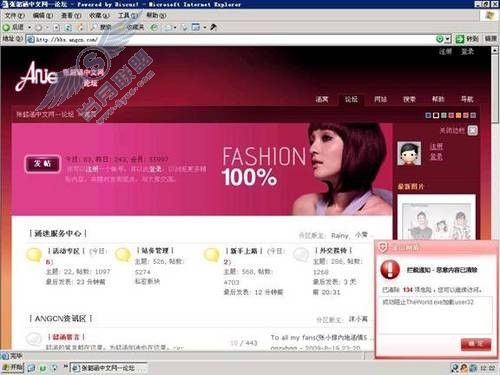Open the first navigation tab left of 论坛
Viewport: 500px width, 375px height.
(322, 99)
